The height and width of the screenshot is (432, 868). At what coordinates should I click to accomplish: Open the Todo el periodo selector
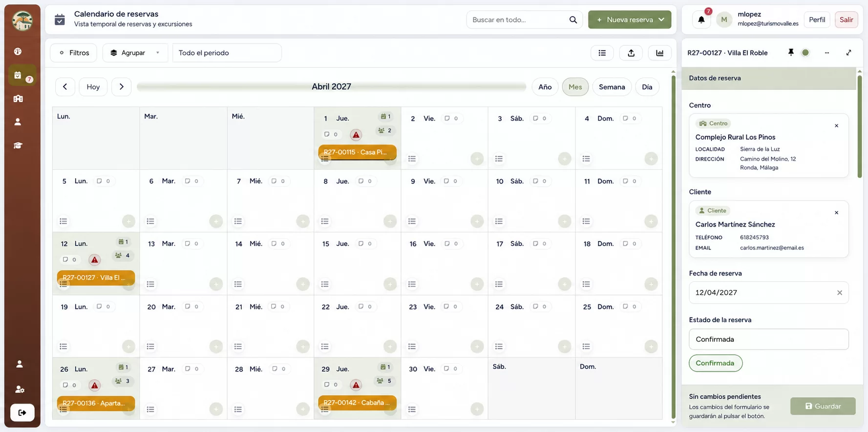227,53
